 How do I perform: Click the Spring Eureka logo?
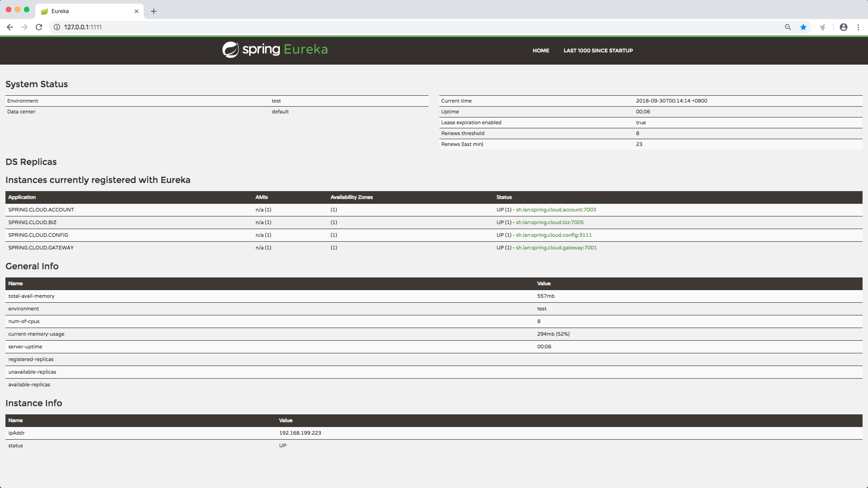(x=275, y=50)
